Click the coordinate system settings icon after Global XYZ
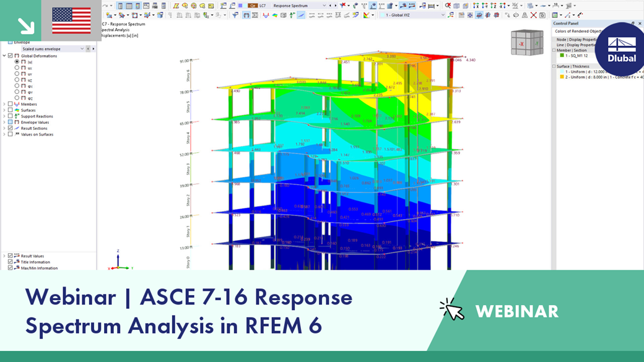The height and width of the screenshot is (362, 644). click(451, 15)
